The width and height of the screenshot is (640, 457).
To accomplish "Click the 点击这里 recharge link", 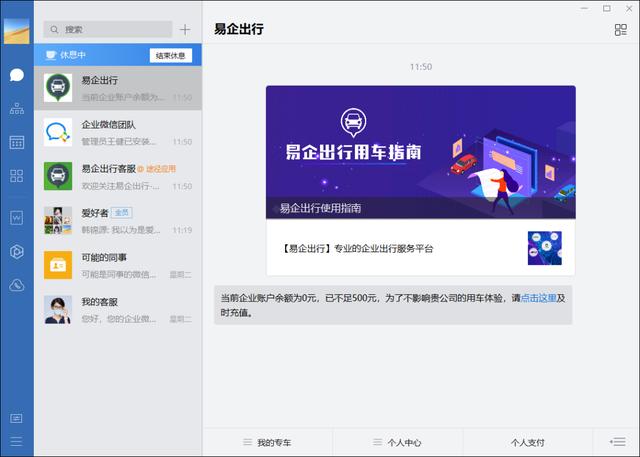I will point(538,298).
